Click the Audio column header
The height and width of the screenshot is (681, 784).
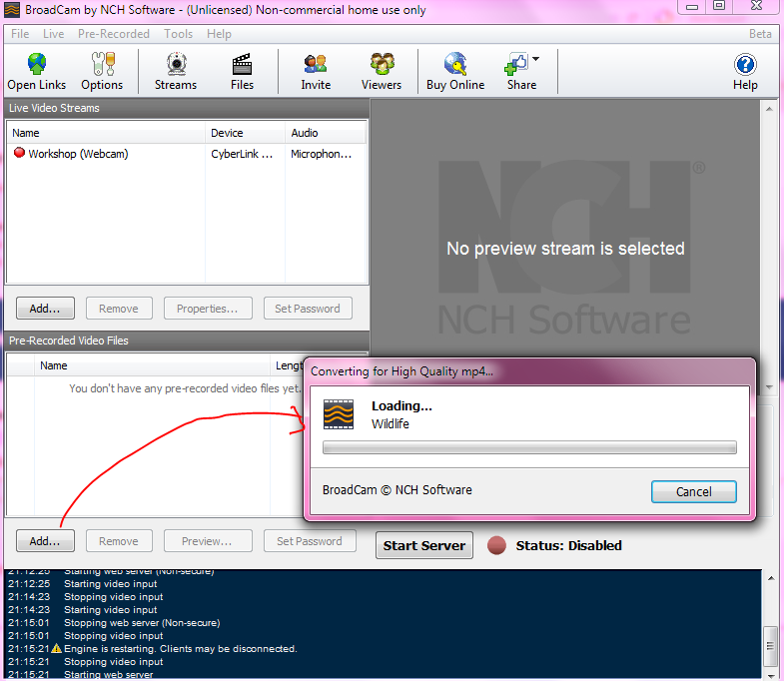326,133
